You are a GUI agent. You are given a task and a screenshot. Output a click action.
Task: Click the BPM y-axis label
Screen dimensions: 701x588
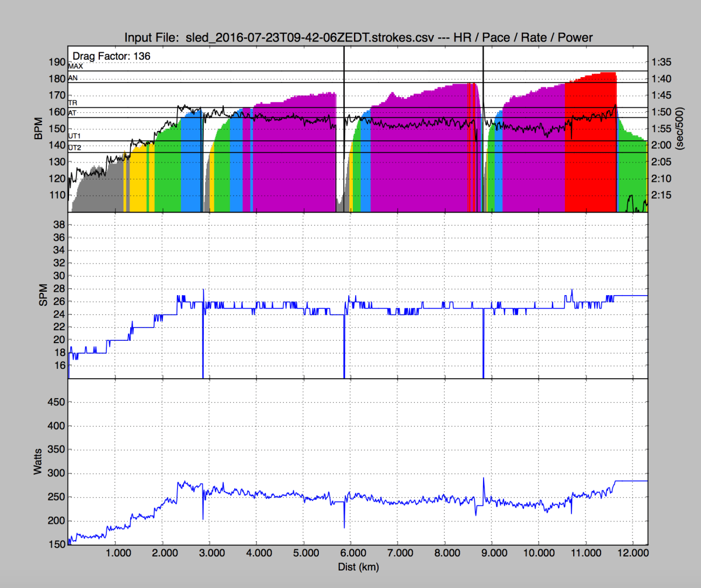(38, 129)
